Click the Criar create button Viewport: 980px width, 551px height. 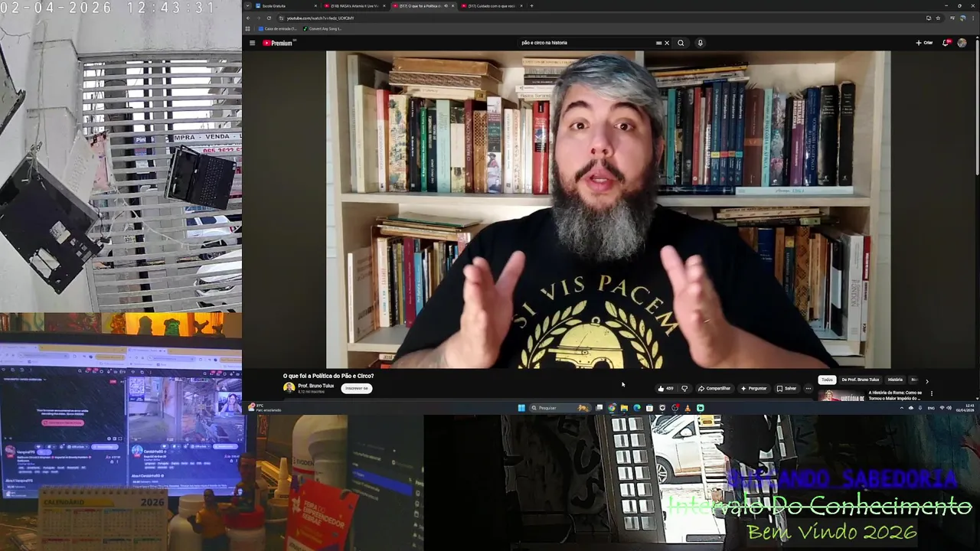[x=924, y=43]
